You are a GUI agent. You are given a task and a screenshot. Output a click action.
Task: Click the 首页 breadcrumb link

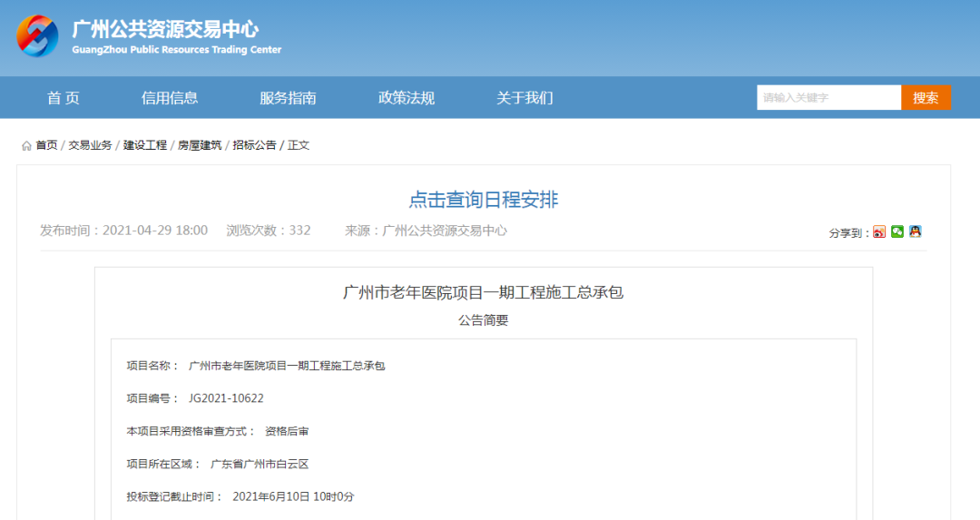(x=46, y=145)
